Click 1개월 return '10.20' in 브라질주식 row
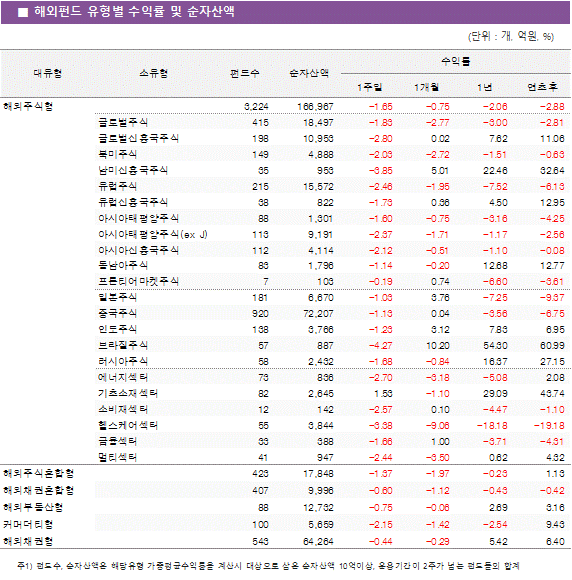Viewport: 572px width, 580px height. (438, 345)
